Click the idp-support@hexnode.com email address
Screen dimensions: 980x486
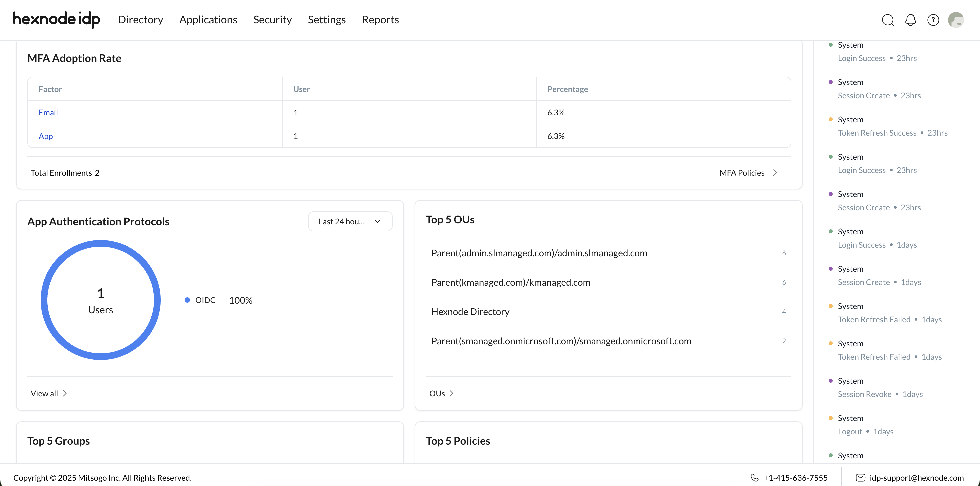[916, 477]
